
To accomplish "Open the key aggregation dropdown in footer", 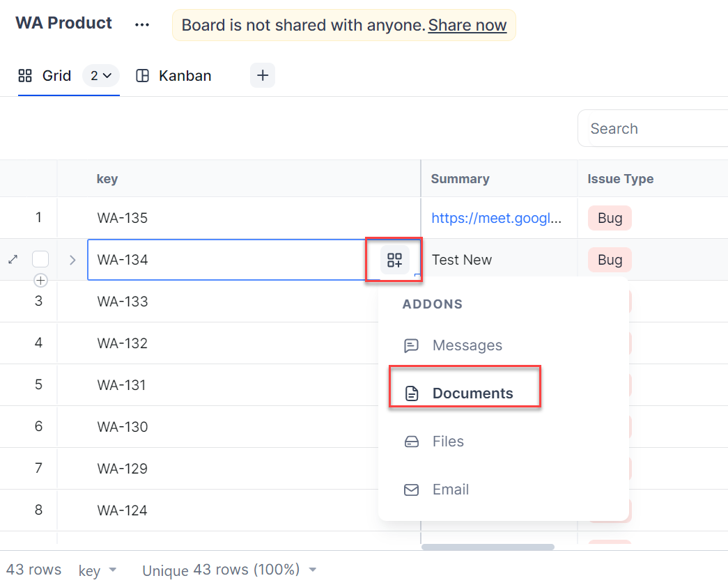I will 98,570.
